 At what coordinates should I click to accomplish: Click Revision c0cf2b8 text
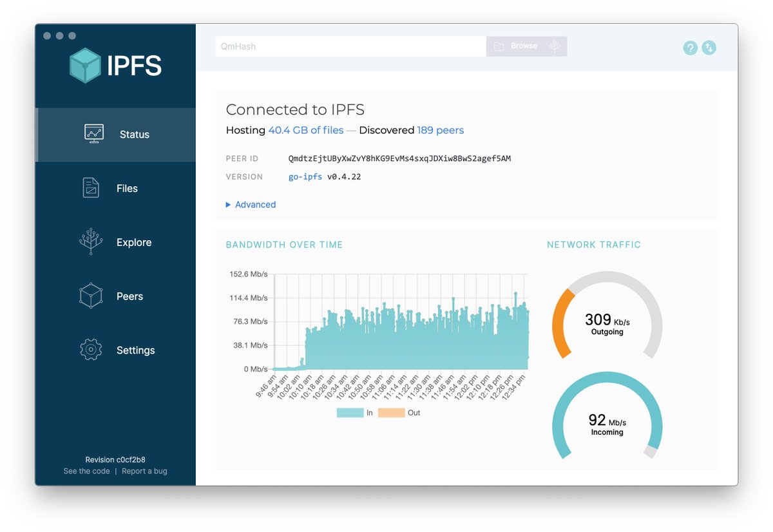(115, 460)
